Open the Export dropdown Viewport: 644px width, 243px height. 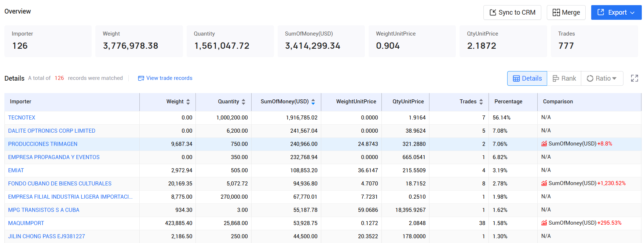(616, 12)
